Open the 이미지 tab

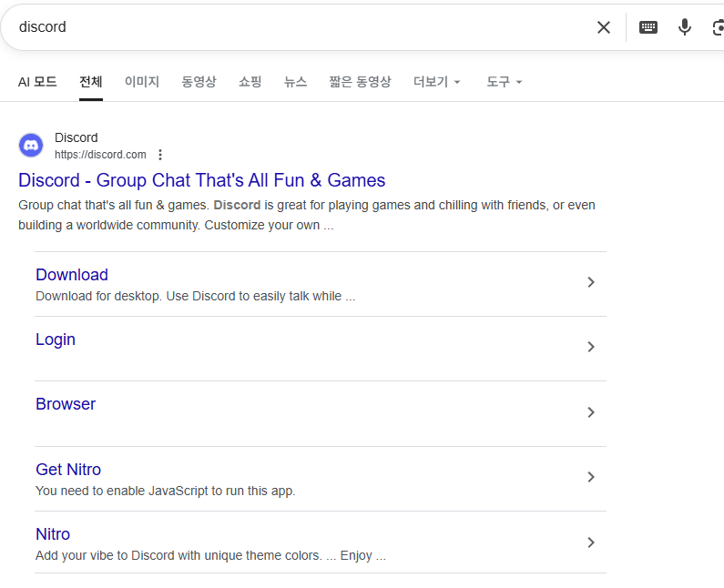click(x=142, y=82)
